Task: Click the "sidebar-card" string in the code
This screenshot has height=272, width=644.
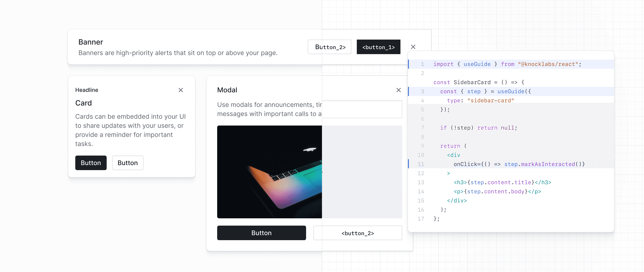Action: tap(491, 100)
